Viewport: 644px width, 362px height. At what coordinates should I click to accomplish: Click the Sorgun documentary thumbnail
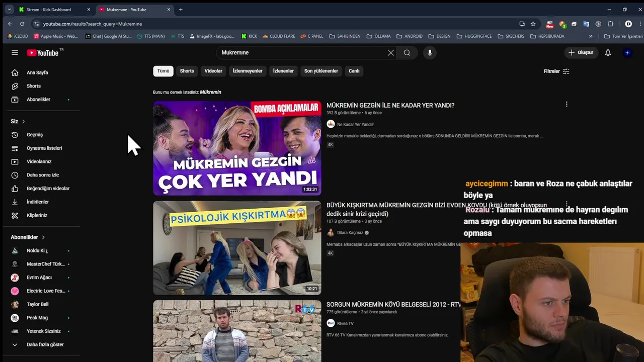tap(237, 331)
